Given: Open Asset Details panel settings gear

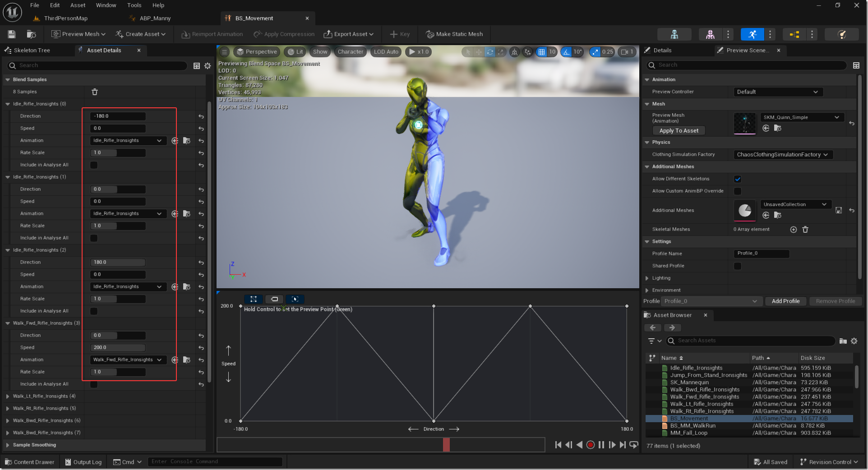Looking at the screenshot, I should tap(208, 66).
